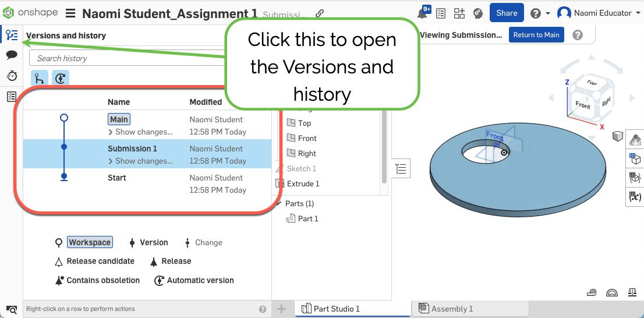Click the notifications bell icon
Image resolution: width=644 pixels, height=318 pixels.
pyautogui.click(x=423, y=13)
